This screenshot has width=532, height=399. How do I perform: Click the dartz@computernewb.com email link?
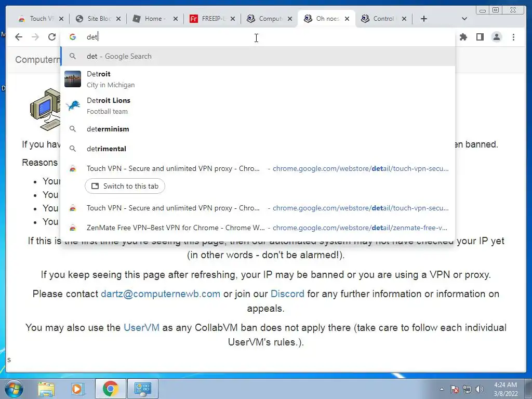pos(161,294)
